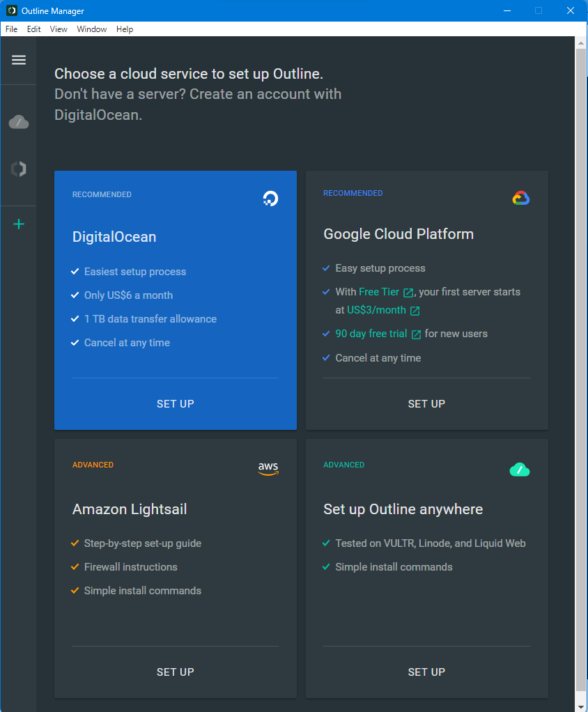The width and height of the screenshot is (588, 712).
Task: Click the external link icon beside 90 day free trial
Action: pyautogui.click(x=415, y=334)
